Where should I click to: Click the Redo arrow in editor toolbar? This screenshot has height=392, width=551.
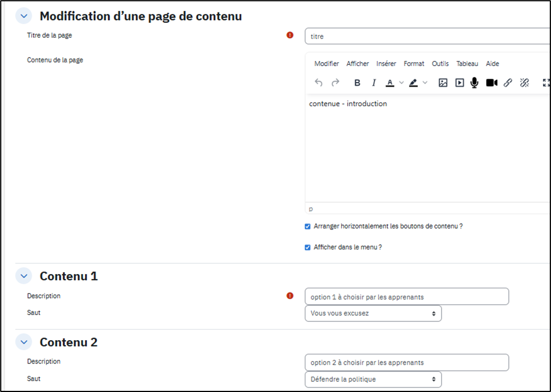(x=336, y=83)
